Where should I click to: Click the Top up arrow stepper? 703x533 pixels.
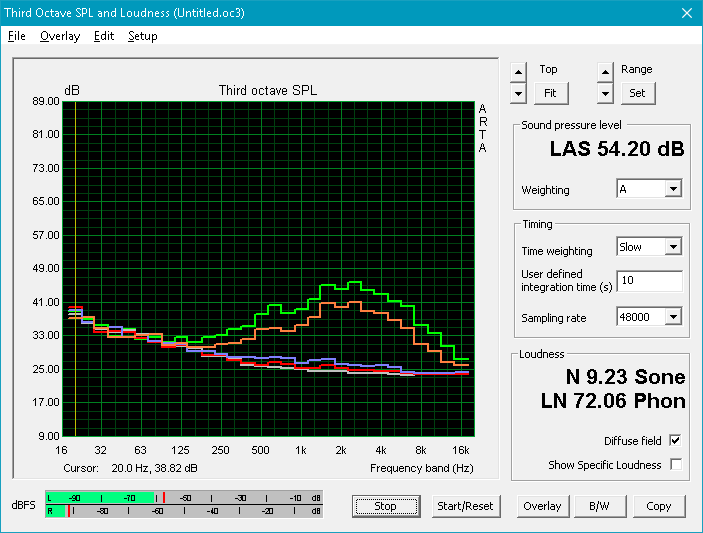pyautogui.click(x=518, y=72)
